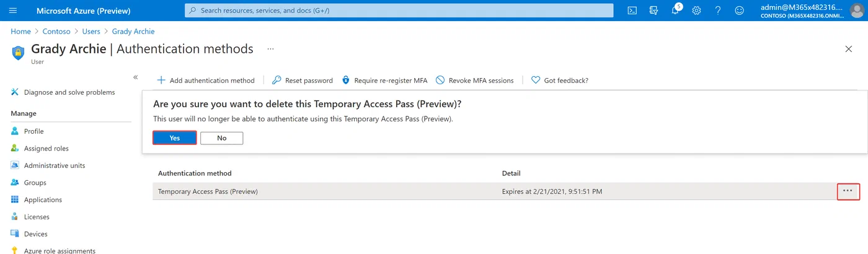Click Revoke MFA sessions

click(475, 81)
